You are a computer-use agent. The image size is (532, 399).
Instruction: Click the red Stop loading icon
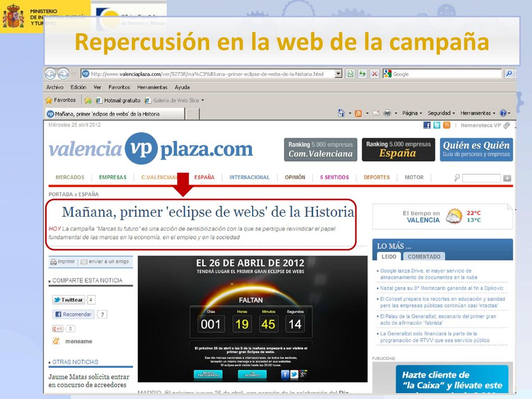point(375,74)
